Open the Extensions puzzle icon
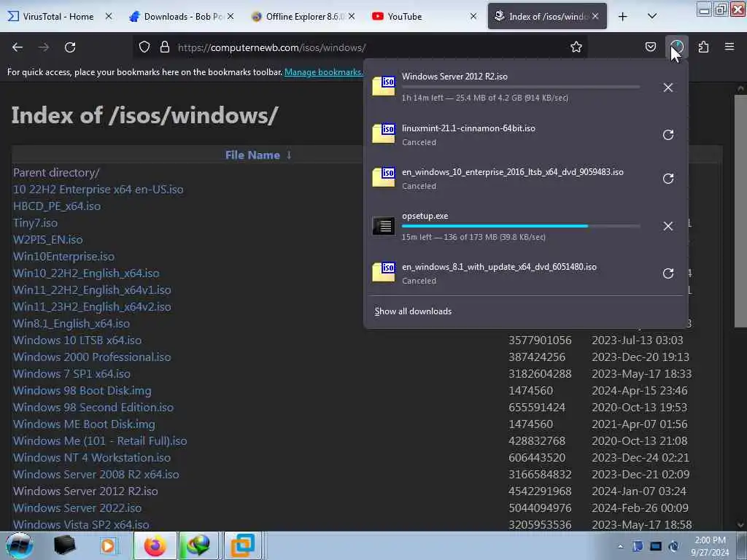Screen dimensions: 747x560 (703, 47)
